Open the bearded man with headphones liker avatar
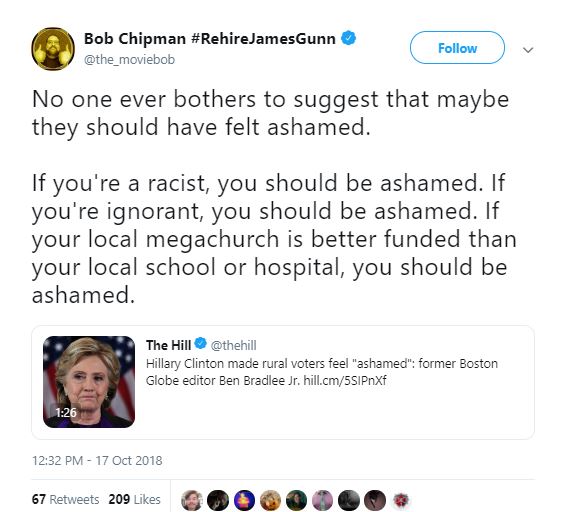Screen dimensions: 565x512 pos(192,500)
